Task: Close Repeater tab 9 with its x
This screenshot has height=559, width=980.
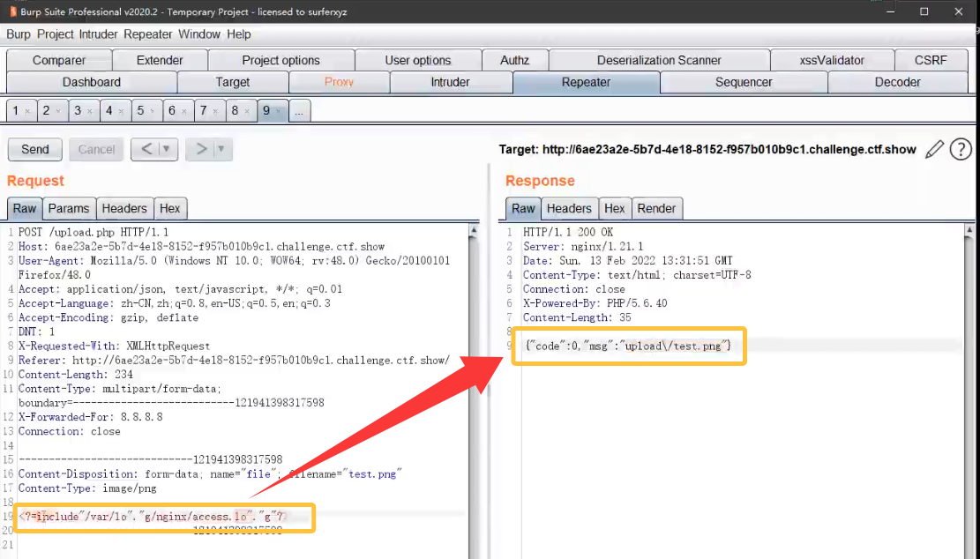Action: [x=279, y=111]
